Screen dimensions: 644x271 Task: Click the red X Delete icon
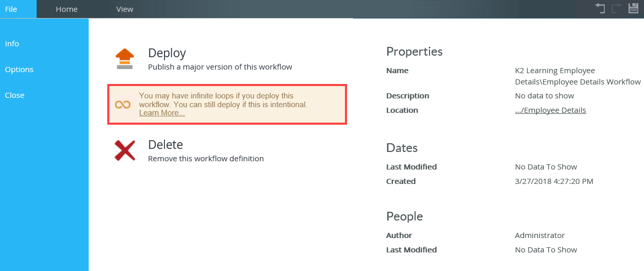(x=124, y=150)
